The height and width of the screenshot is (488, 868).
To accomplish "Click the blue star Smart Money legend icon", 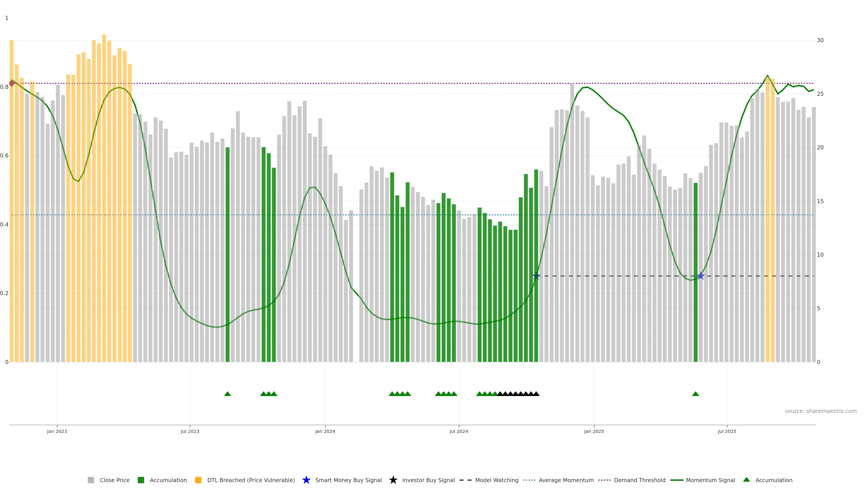I will 306,480.
